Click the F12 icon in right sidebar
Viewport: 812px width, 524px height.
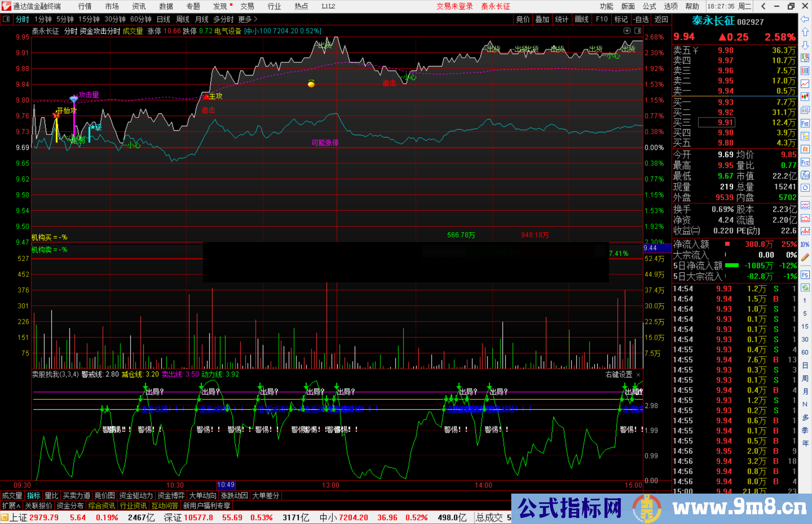click(x=805, y=162)
